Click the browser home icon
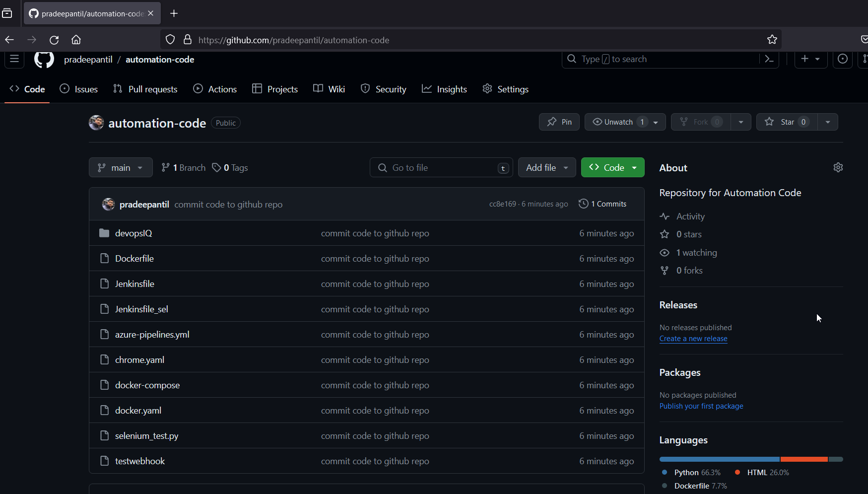 point(76,40)
